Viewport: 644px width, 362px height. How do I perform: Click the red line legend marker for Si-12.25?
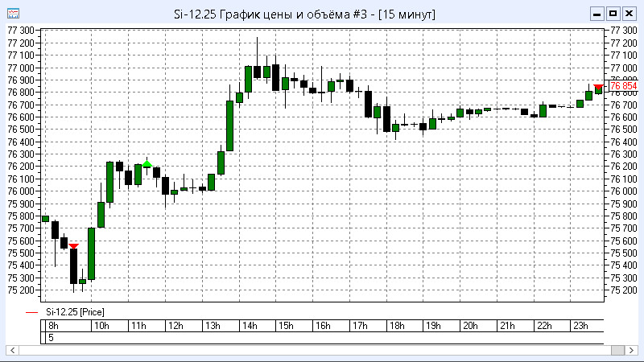[32, 311]
